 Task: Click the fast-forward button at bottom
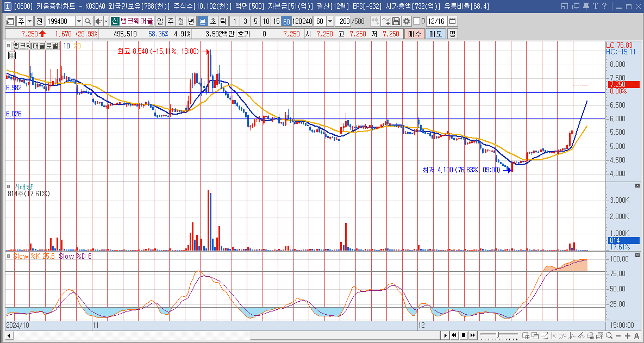pos(473,335)
